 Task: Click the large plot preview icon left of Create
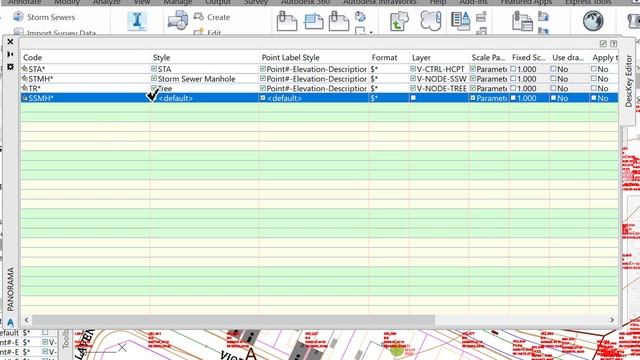click(x=178, y=21)
